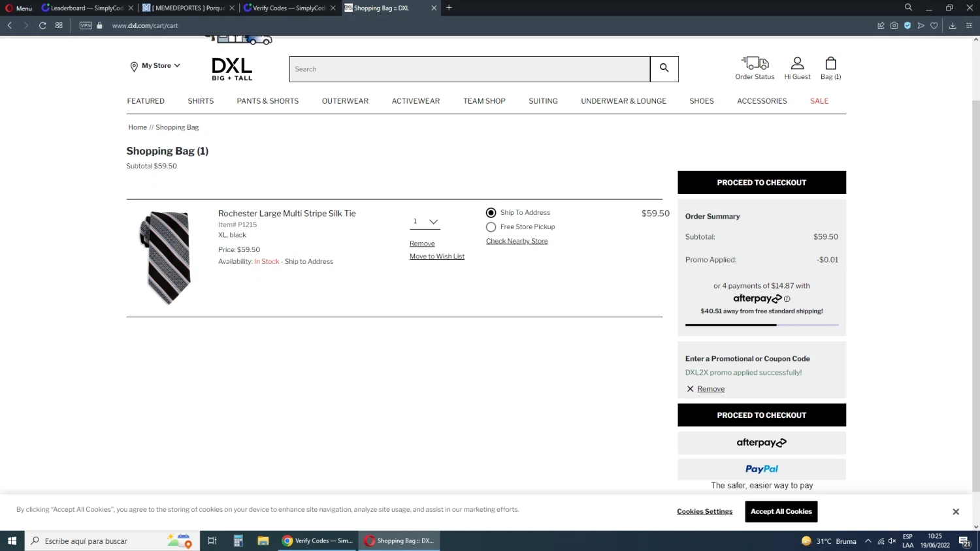Open the Order Status truck icon
The image size is (980, 551).
[755, 63]
